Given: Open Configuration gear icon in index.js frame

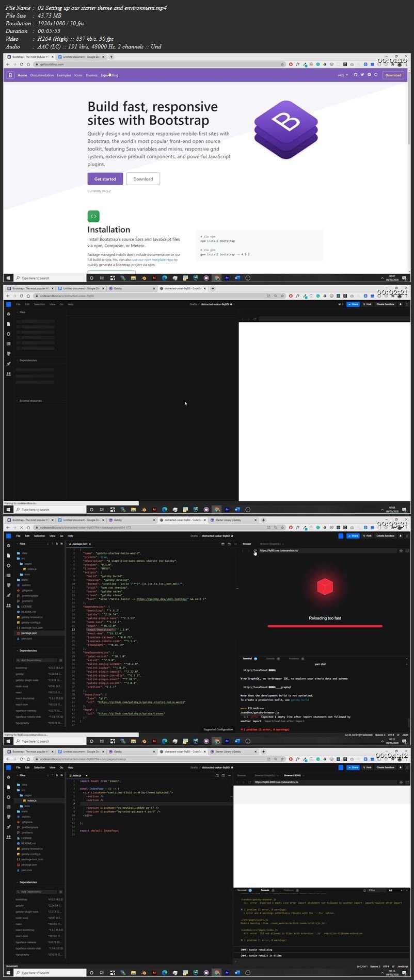Looking at the screenshot, I should pyautogui.click(x=8, y=797).
